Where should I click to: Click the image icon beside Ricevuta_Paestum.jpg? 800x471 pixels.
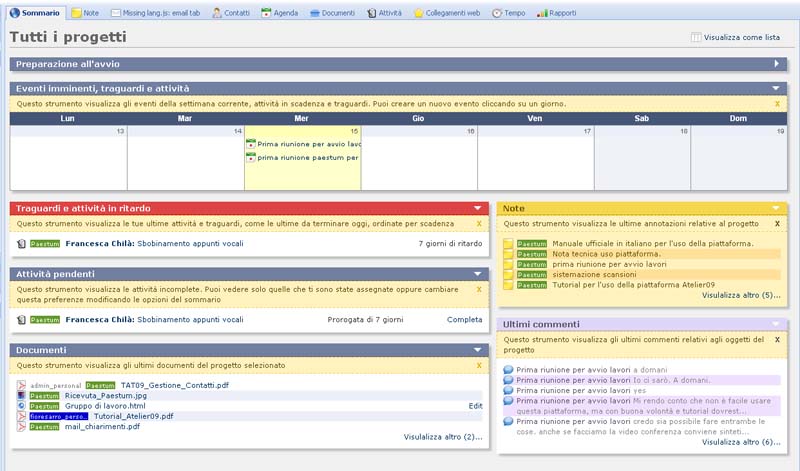pyautogui.click(x=22, y=395)
